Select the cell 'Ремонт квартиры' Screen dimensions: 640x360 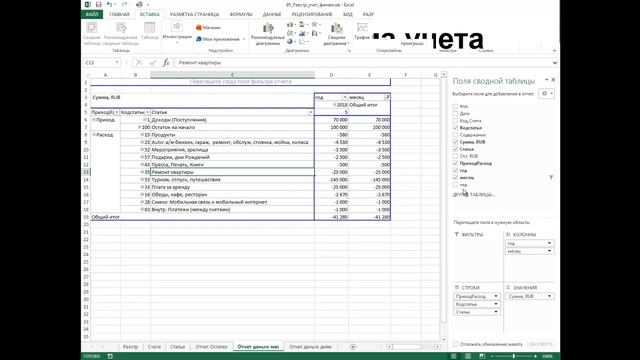click(232, 172)
